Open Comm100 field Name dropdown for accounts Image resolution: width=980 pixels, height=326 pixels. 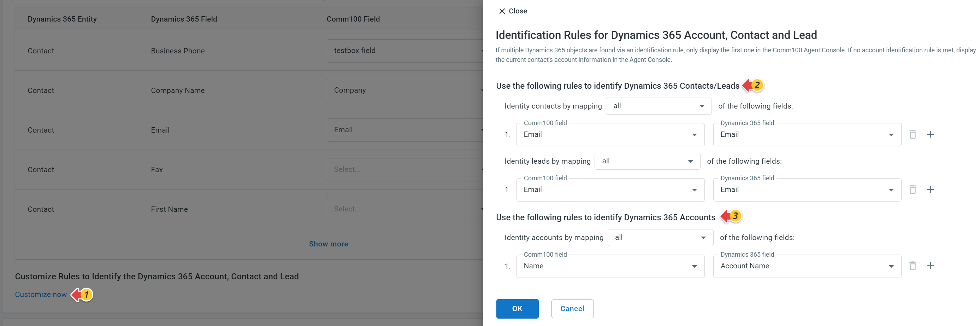(x=610, y=266)
